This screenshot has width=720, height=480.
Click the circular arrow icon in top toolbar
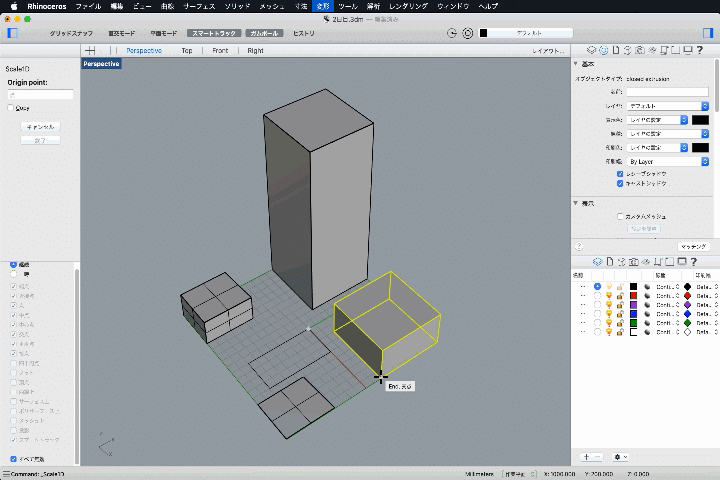click(x=452, y=33)
